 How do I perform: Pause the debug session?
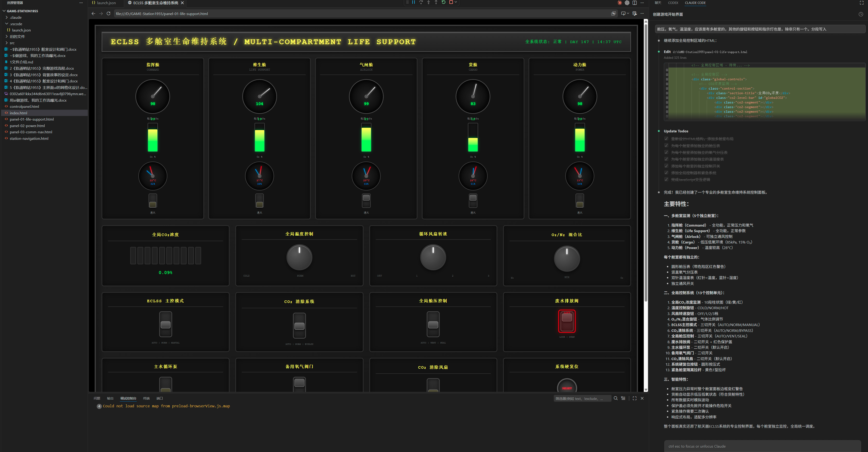pos(414,2)
